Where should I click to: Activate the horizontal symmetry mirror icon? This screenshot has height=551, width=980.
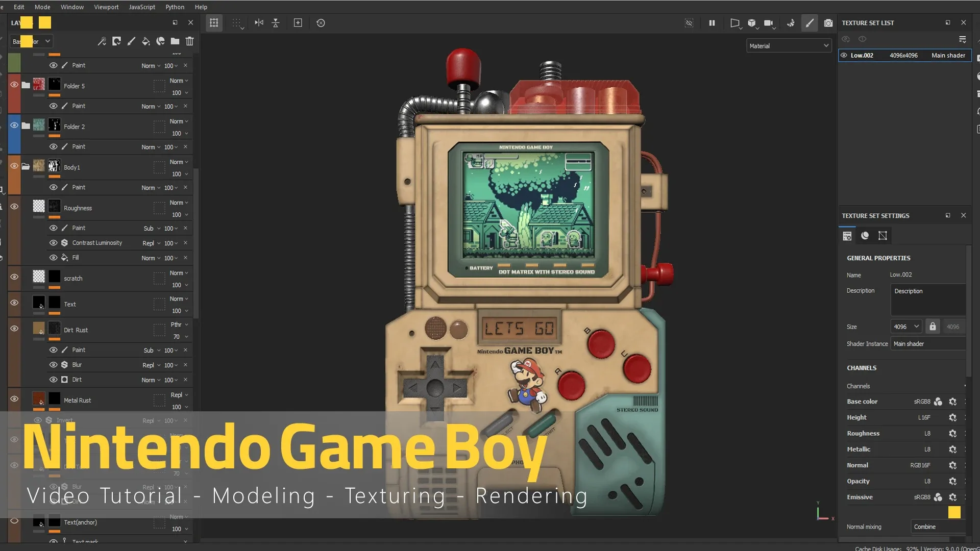pos(259,23)
